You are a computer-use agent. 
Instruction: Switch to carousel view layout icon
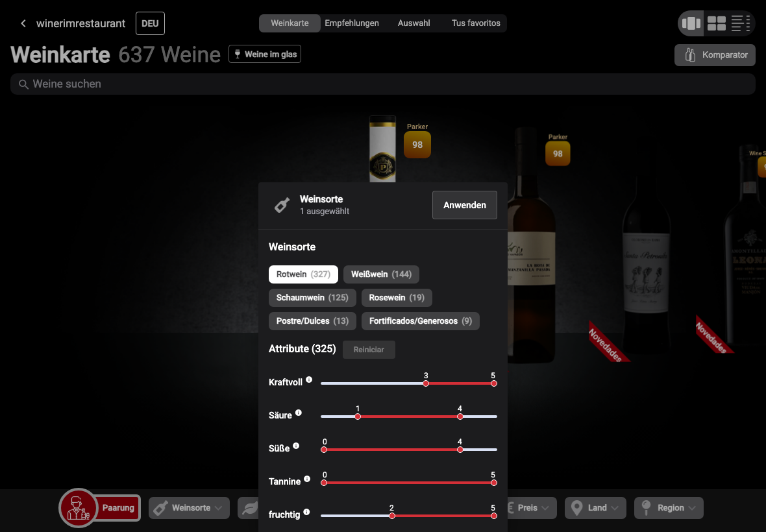[691, 23]
